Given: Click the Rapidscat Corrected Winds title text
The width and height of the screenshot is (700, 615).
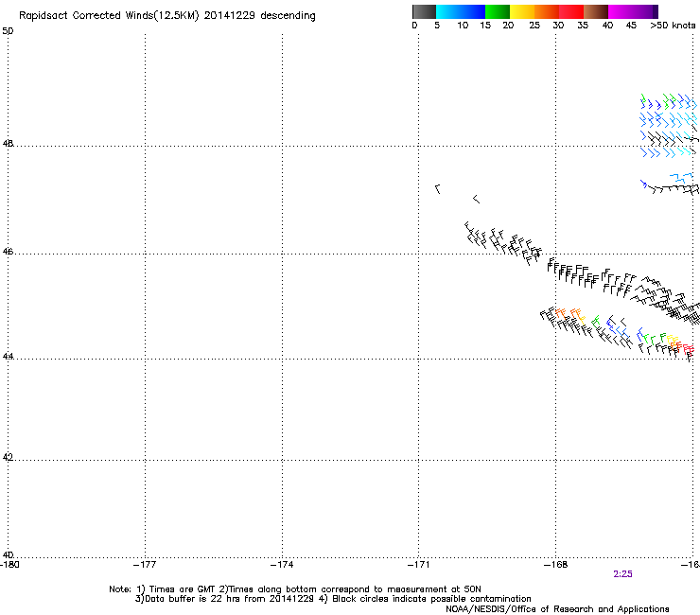Looking at the screenshot, I should tap(167, 16).
